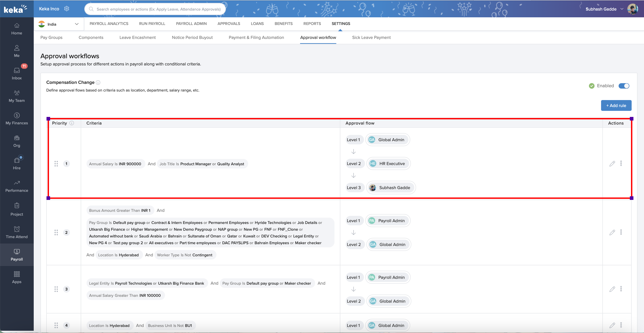644x333 pixels.
Task: Open the Apps grid icon
Action: [x=16, y=274]
